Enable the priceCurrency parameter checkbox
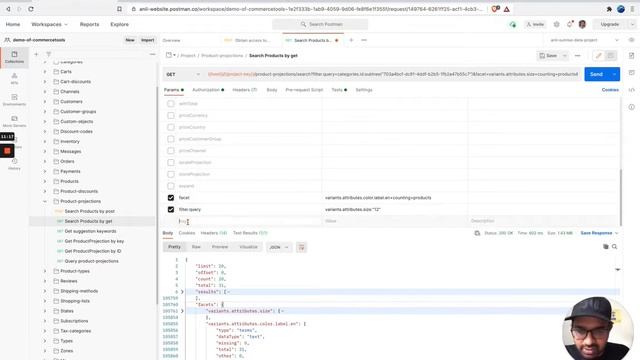 171,116
